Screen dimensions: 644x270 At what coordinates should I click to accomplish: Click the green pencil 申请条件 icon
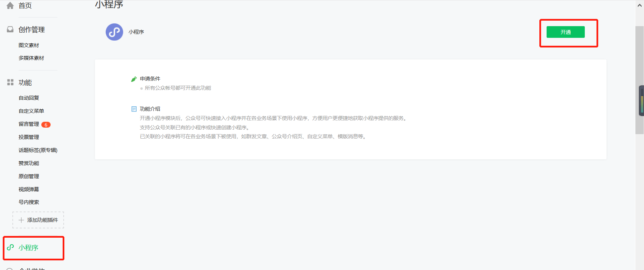click(134, 79)
